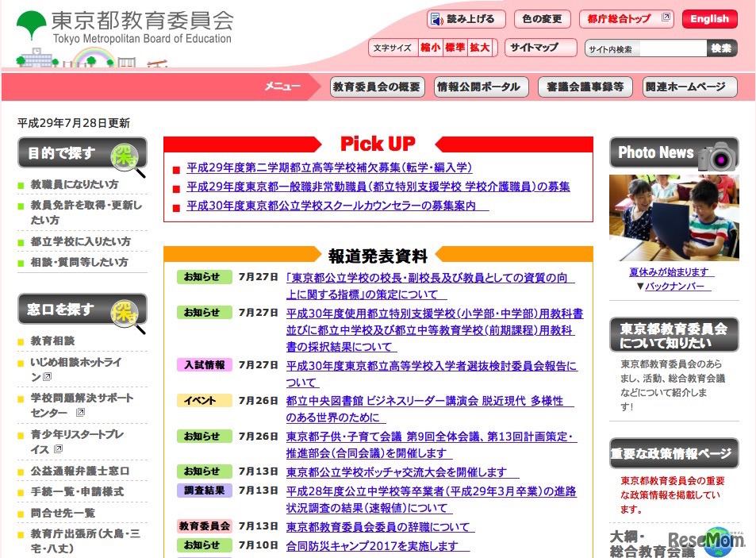This screenshot has height=558, width=756.
Task: Open 教育相談 sidebar link
Action: pyautogui.click(x=52, y=341)
